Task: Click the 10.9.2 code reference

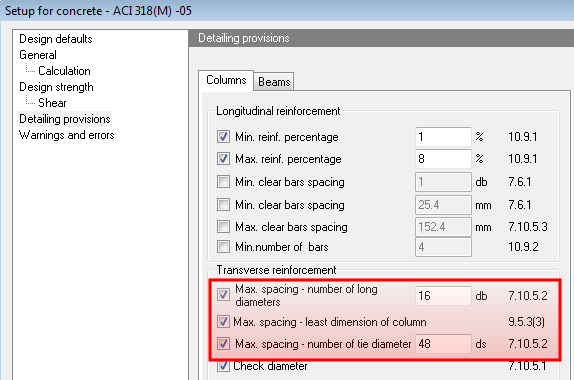Action: click(x=523, y=247)
